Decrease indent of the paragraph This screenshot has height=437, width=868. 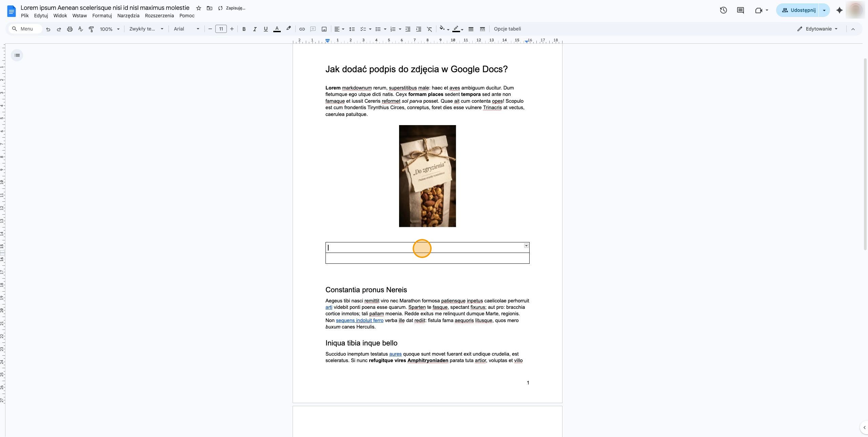click(408, 29)
